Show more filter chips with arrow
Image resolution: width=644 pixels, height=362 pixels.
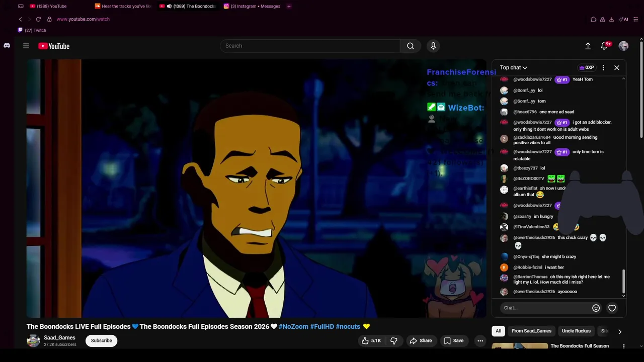click(x=619, y=331)
